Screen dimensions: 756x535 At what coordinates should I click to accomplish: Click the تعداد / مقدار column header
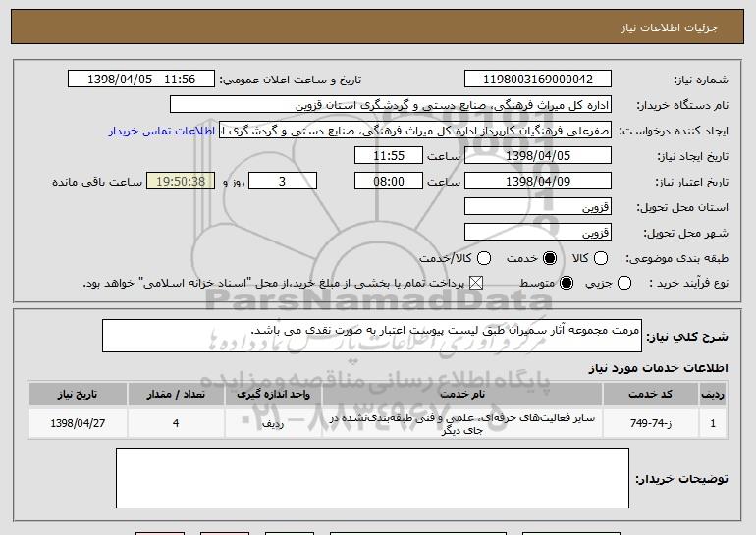(176, 394)
